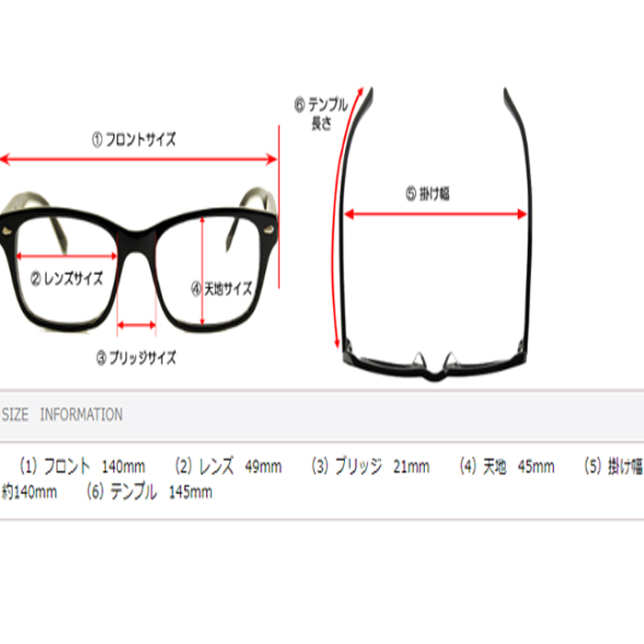Screen dimensions: 644x644
Task: Click the 約140mm hanging width value
Action: [29, 491]
